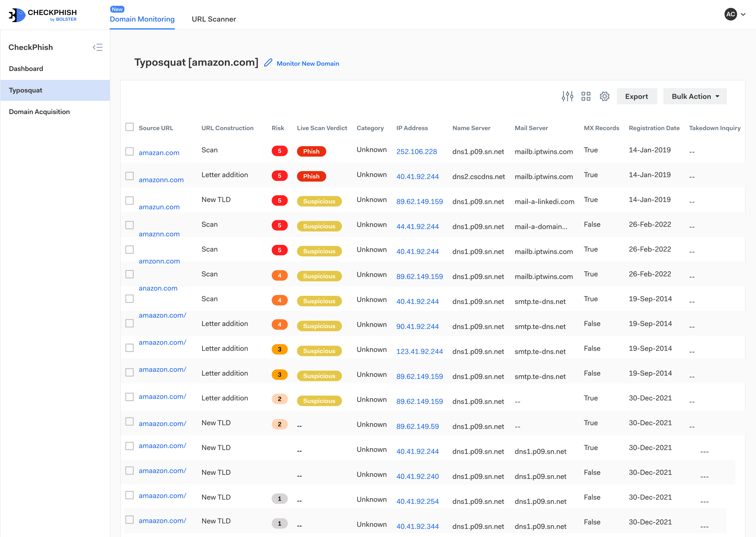Sort by Live Scan Verdict header
Image resolution: width=756 pixels, height=537 pixels.
tap(322, 128)
